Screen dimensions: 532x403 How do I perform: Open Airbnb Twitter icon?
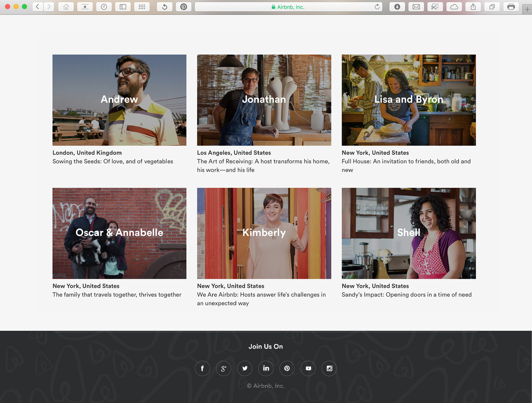(245, 368)
